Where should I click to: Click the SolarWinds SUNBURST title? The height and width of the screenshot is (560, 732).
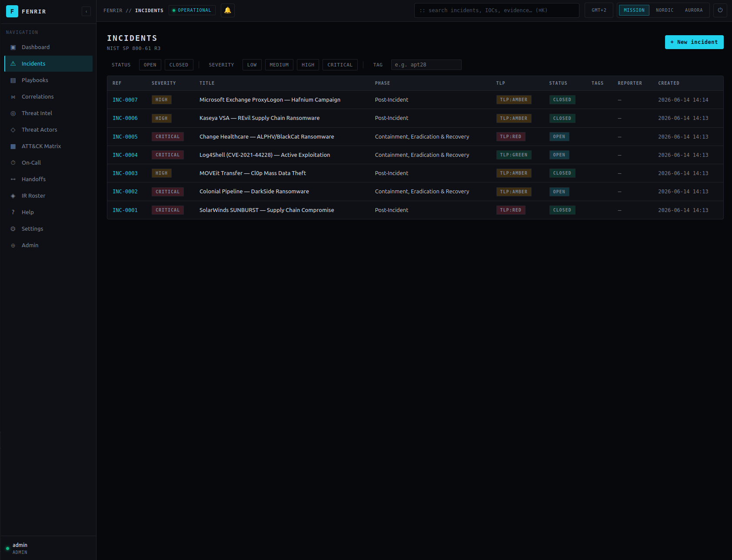coord(267,210)
